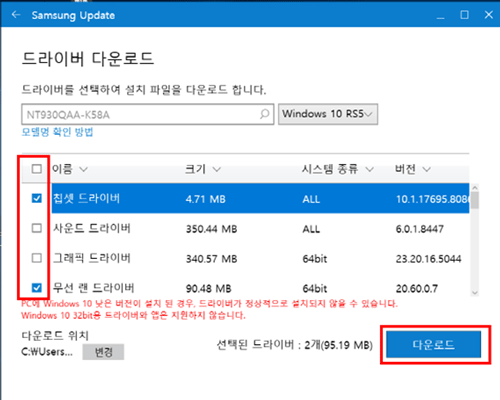Check the 그래픽 드라이버 checkbox
500x400 pixels.
[37, 258]
